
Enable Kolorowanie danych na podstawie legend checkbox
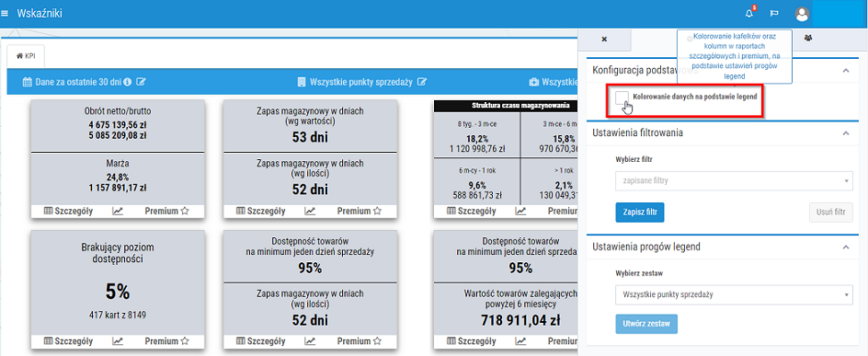coord(622,98)
